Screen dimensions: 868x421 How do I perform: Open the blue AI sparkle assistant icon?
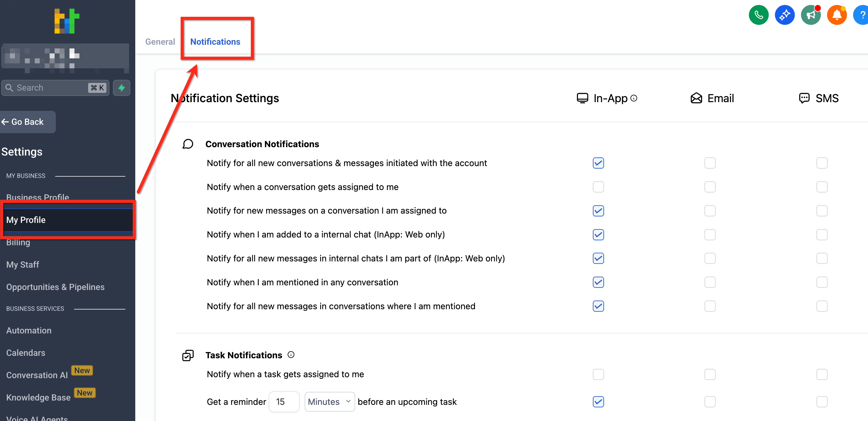click(x=785, y=15)
